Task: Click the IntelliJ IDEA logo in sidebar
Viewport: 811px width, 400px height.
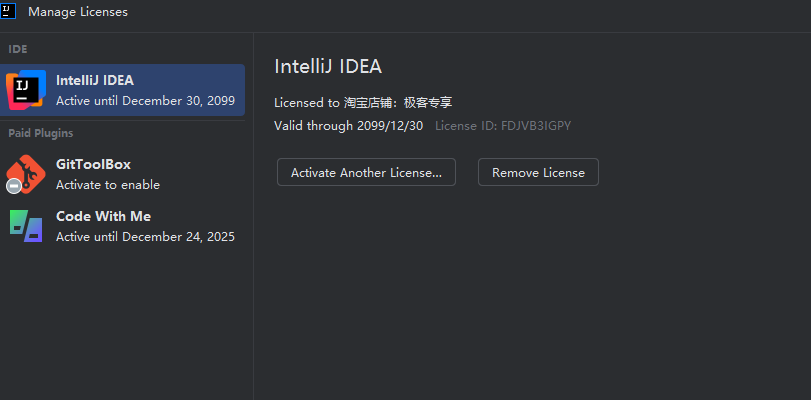Action: (26, 90)
